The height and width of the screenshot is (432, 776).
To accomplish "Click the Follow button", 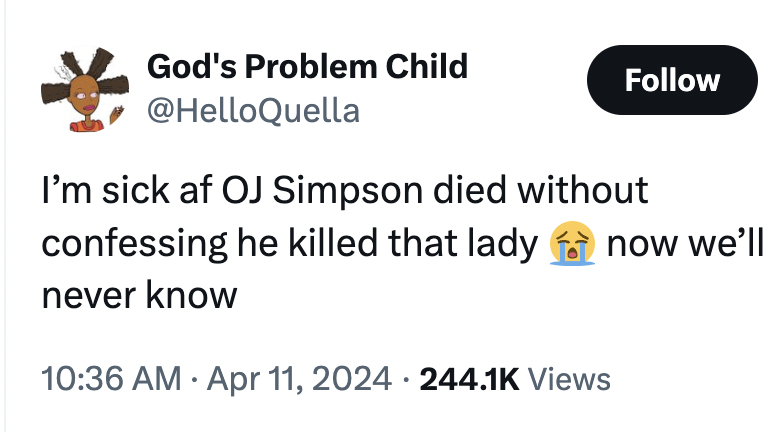I will pyautogui.click(x=671, y=80).
